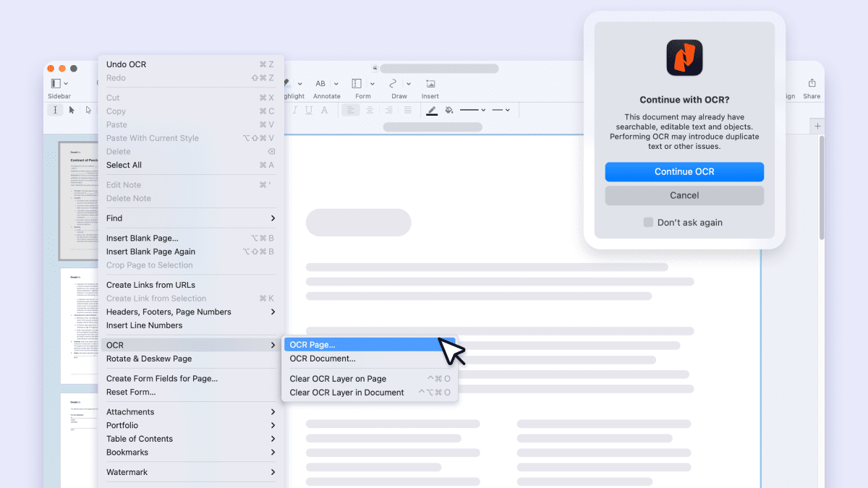The width and height of the screenshot is (868, 488).
Task: Open the Draw dropdown chevron
Action: [x=409, y=85]
